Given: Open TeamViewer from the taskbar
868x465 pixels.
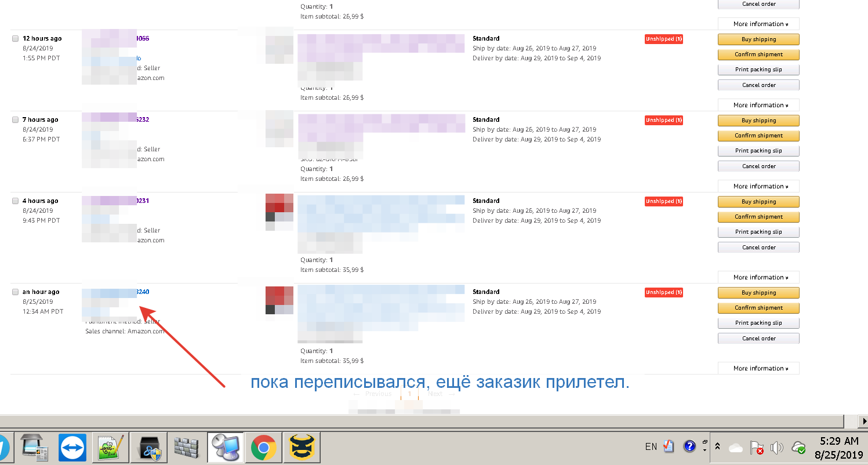Looking at the screenshot, I should tap(72, 448).
